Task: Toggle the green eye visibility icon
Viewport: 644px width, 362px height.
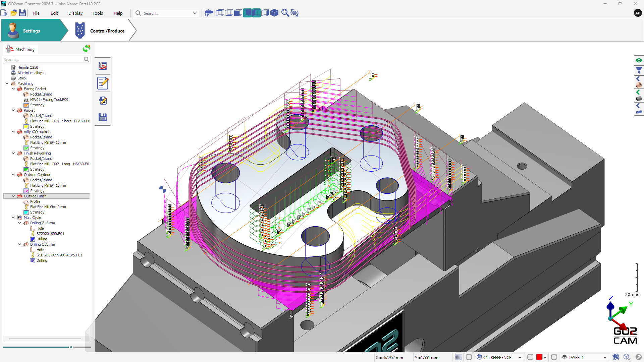Action: [639, 60]
